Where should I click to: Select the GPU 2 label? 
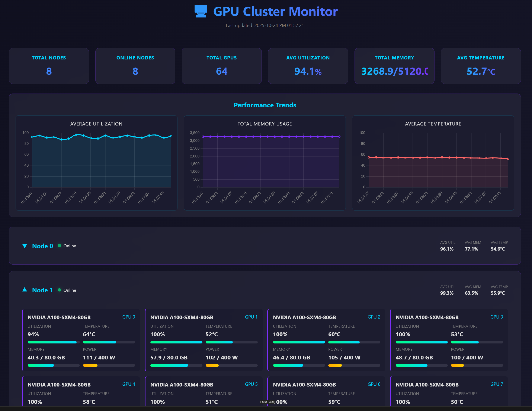pyautogui.click(x=374, y=317)
